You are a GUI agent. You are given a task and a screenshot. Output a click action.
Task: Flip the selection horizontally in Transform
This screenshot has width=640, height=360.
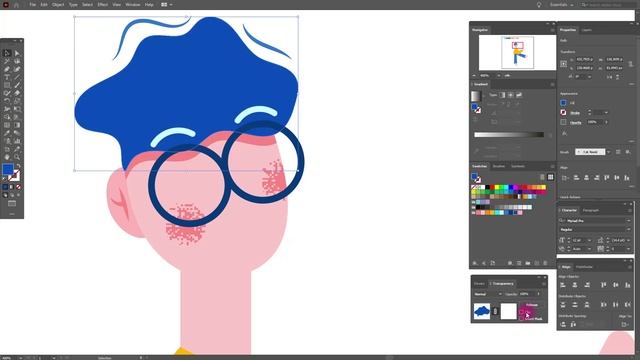click(x=610, y=77)
